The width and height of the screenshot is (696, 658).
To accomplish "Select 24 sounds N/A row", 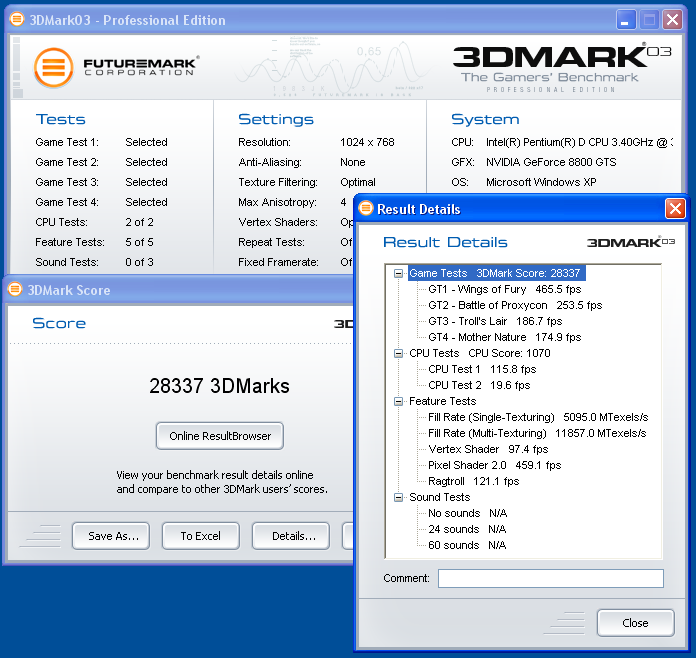I will coord(467,529).
